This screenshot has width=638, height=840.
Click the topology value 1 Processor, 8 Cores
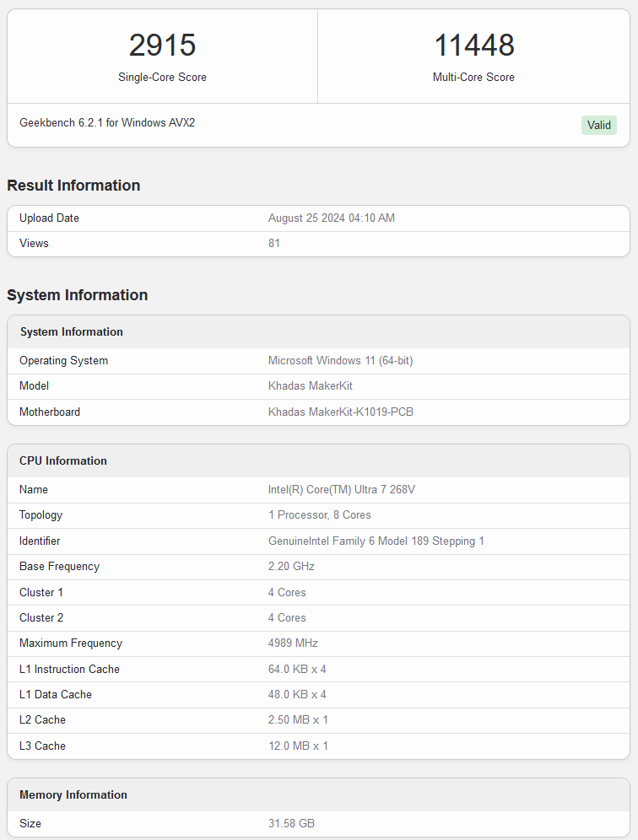pos(319,515)
